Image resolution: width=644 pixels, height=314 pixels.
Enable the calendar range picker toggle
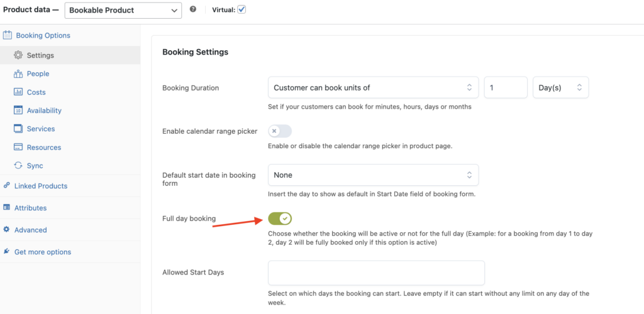click(280, 131)
